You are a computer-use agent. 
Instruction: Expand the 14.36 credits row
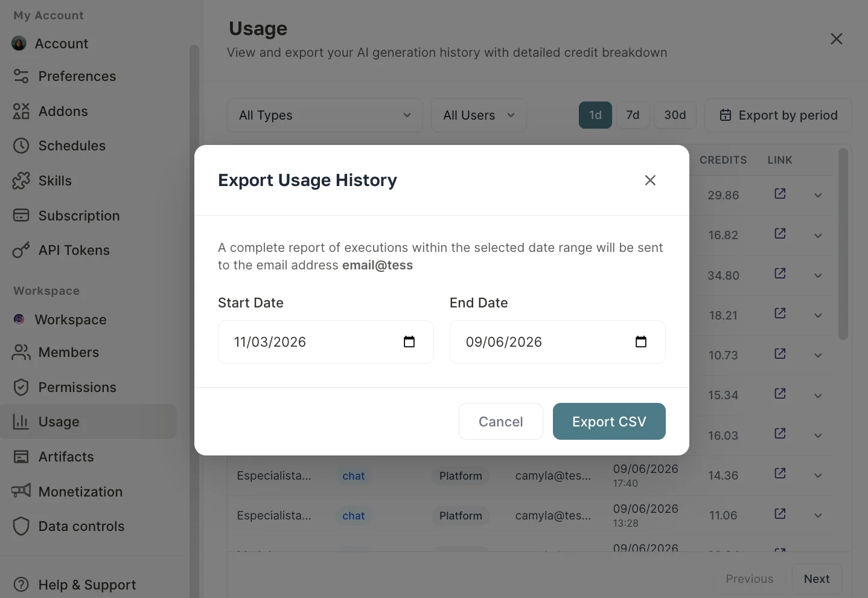[818, 475]
